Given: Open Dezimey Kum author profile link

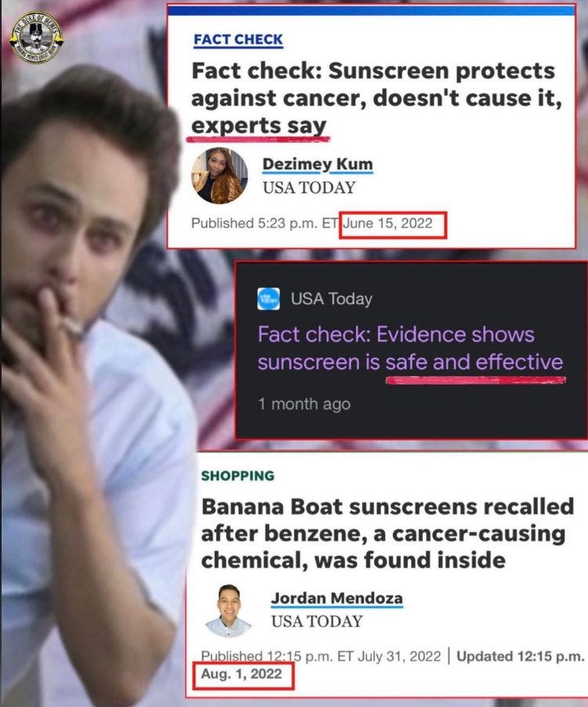Looking at the screenshot, I should click(318, 164).
